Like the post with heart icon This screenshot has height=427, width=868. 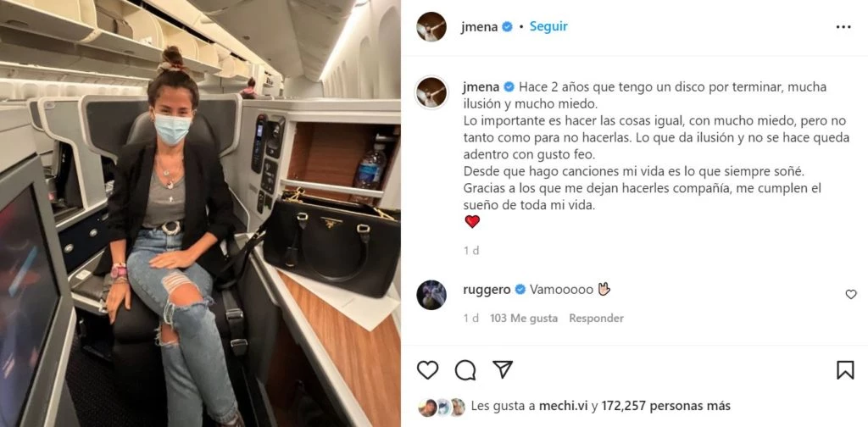427,369
